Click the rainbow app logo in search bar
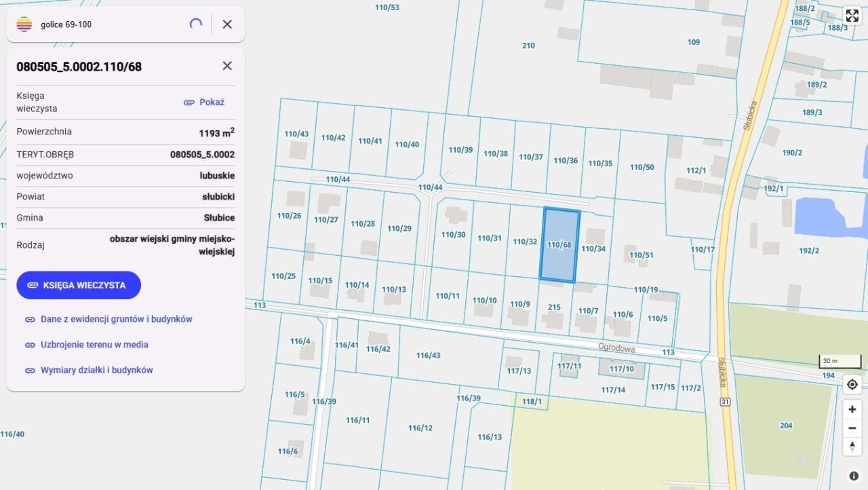Viewport: 868px width, 490px height. 24,24
